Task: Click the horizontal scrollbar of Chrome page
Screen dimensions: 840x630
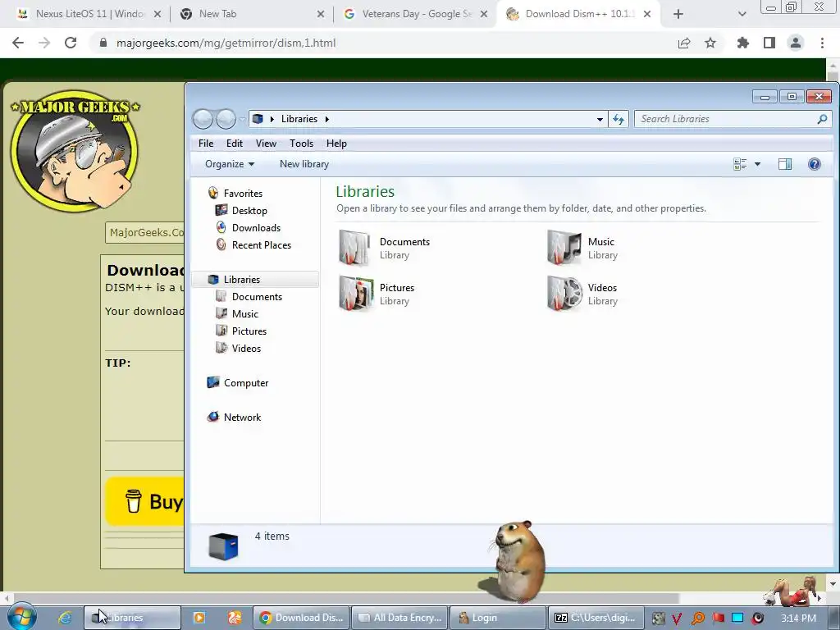Action: [x=346, y=598]
